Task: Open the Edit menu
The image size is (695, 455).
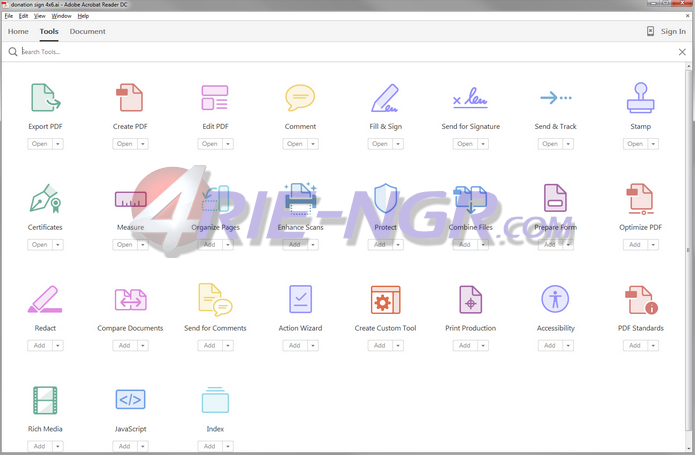Action: tap(23, 16)
